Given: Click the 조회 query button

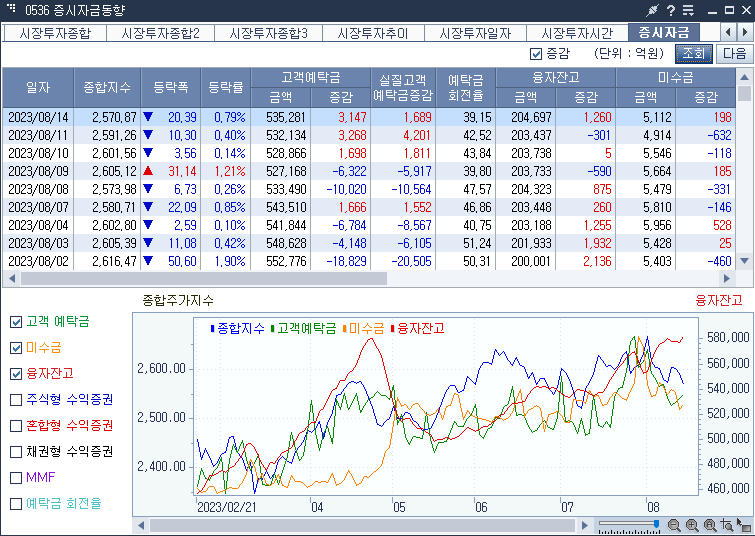Looking at the screenshot, I should [x=694, y=53].
